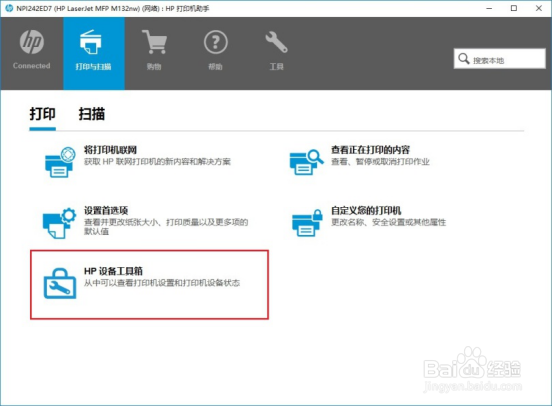Open the shopping cart 购物 icon

click(x=154, y=42)
